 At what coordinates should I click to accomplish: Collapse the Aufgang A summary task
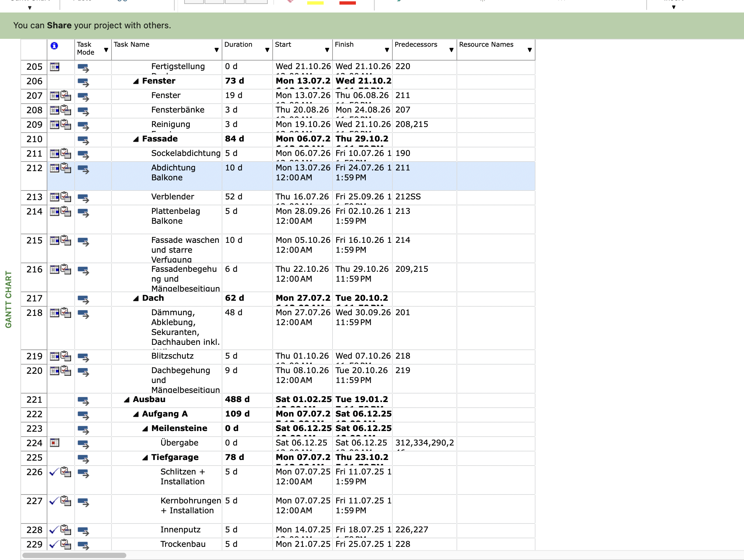[x=136, y=414]
